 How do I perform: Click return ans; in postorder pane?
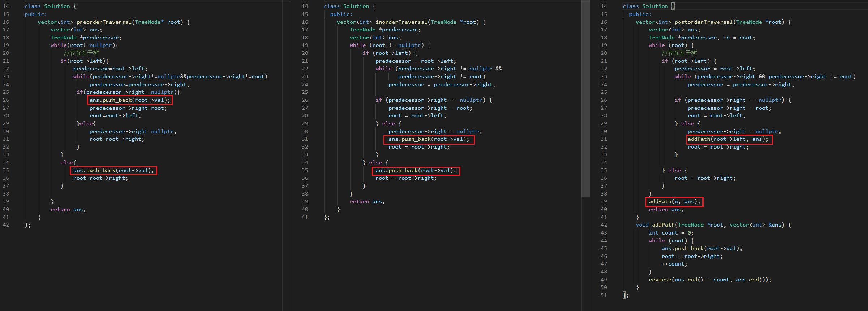pos(666,210)
